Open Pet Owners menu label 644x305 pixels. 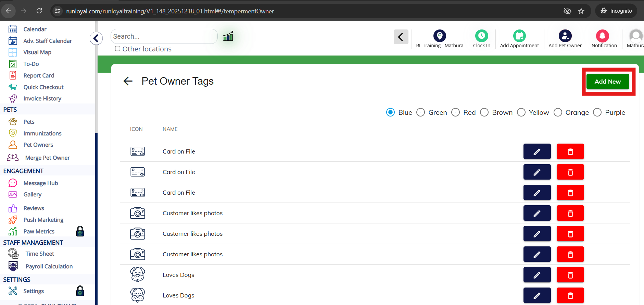coord(38,145)
